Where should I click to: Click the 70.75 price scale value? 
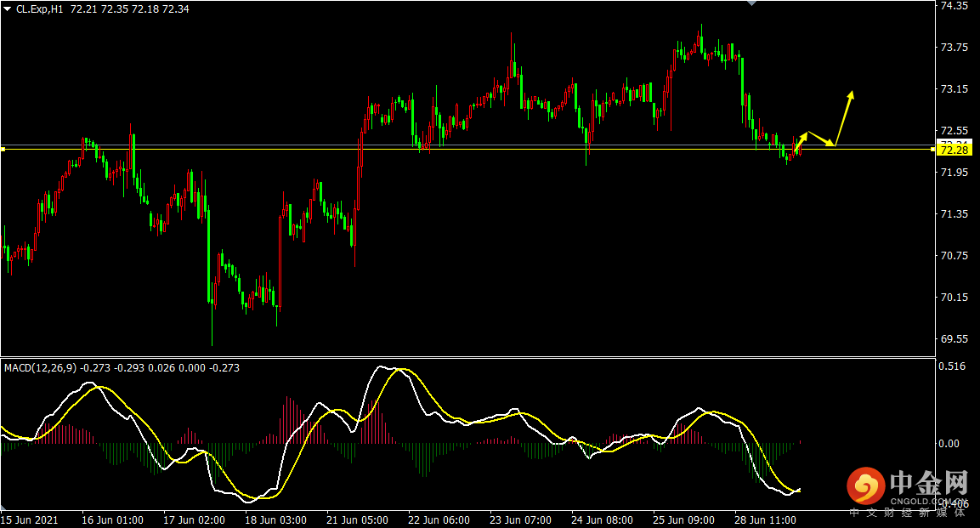pyautogui.click(x=955, y=256)
